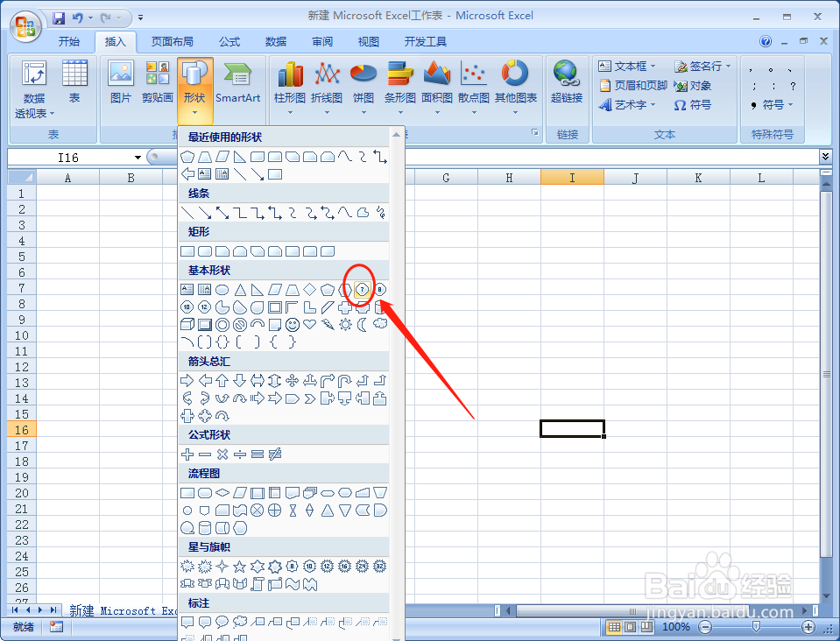Expand the 散点图 scatter chart dropdown
840x641 pixels.
[474, 112]
